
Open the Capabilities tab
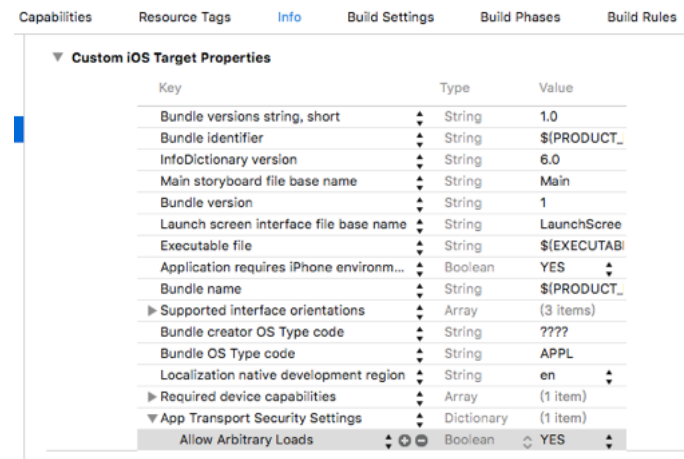click(x=56, y=17)
